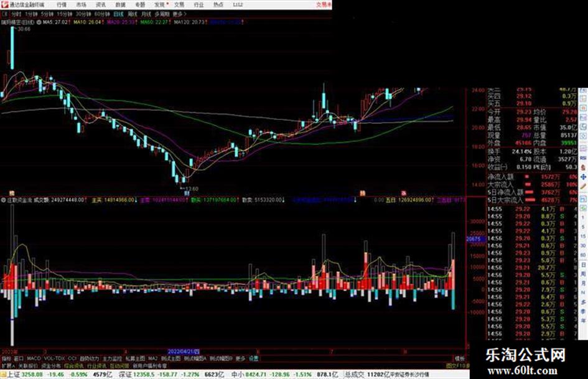The height and width of the screenshot is (379, 588).
Task: Select the pencil drawing tool icon
Action: point(583,186)
